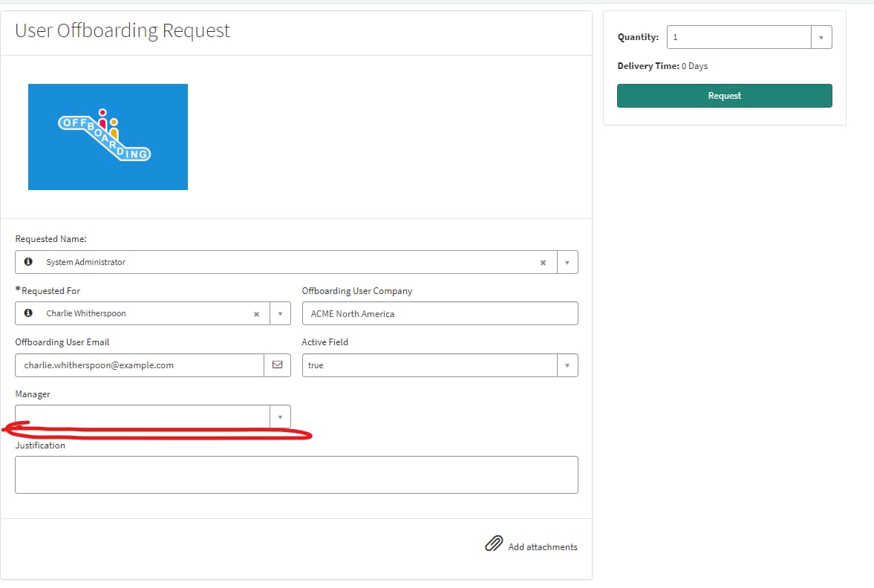Click the 'Charlie Whitherspoon' selected value
The width and height of the screenshot is (874, 588).
pos(86,313)
